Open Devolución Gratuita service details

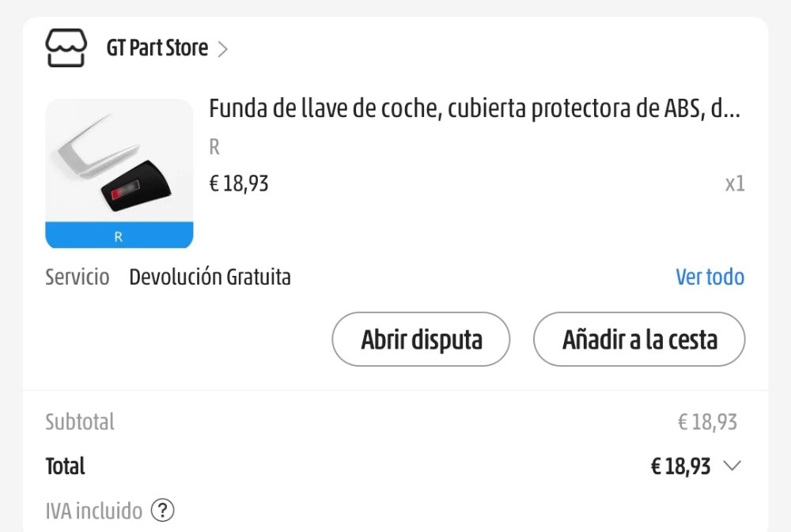click(210, 277)
